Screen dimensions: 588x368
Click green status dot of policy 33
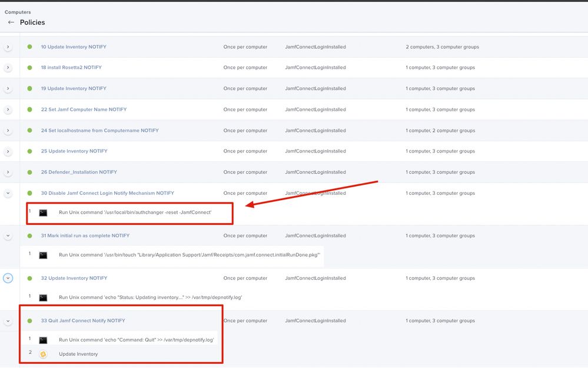pyautogui.click(x=29, y=321)
